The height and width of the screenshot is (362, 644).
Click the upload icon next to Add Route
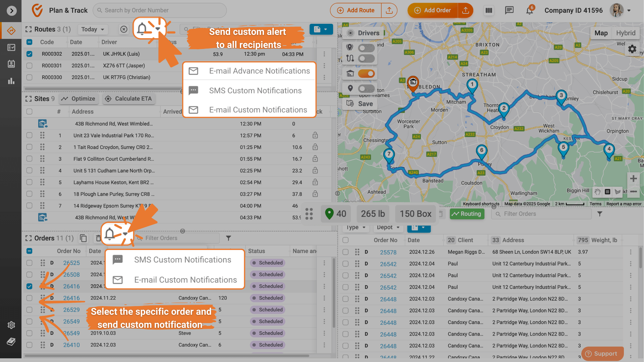click(389, 10)
